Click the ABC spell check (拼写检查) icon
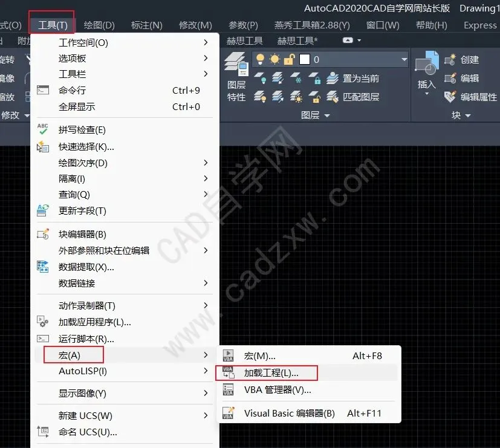Viewport: 500px width, 448px height. click(43, 129)
